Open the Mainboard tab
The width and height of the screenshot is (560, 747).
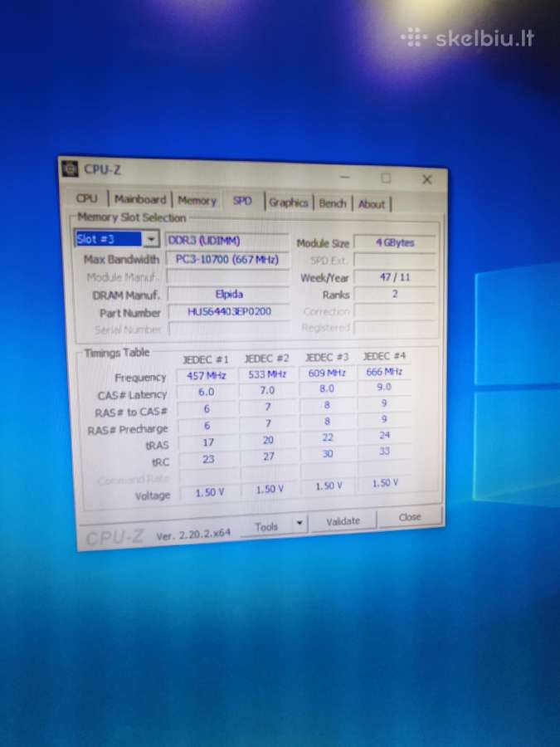(140, 199)
